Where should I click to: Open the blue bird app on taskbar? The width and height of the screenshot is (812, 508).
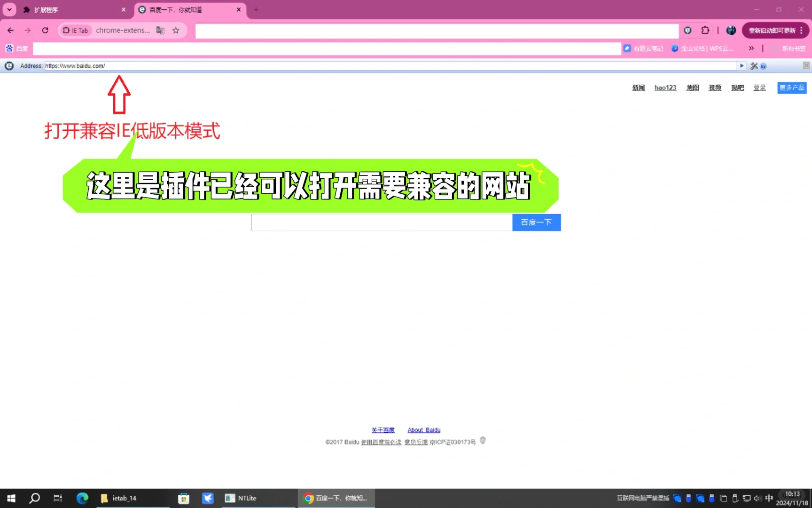coord(208,498)
